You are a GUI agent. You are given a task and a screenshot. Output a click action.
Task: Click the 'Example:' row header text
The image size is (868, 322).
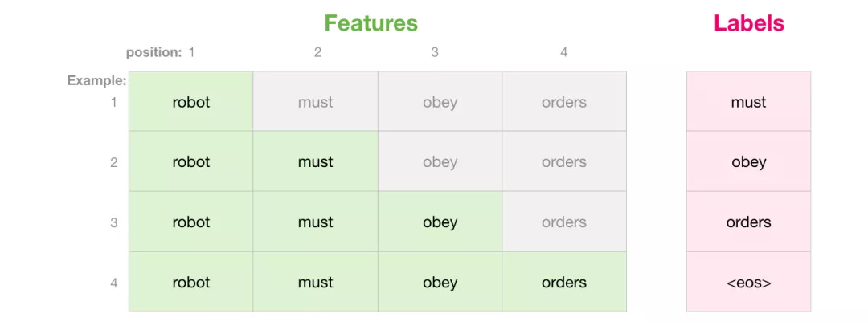tap(97, 81)
